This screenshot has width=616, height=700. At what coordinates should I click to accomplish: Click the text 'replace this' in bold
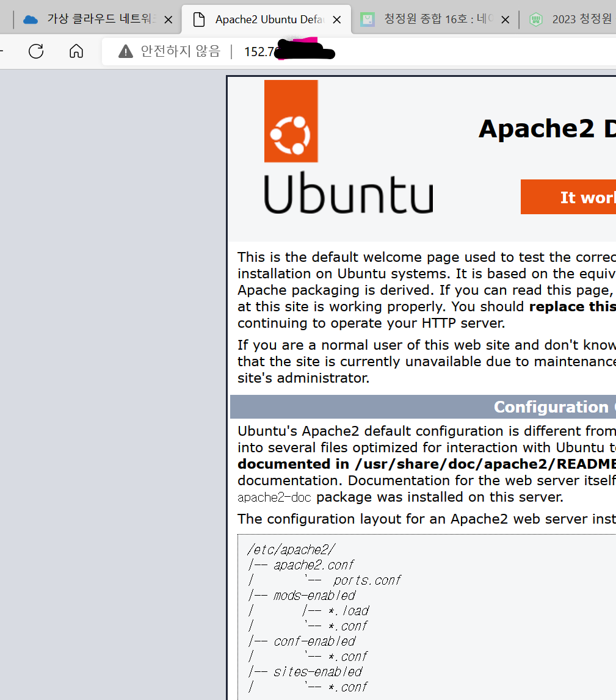pyautogui.click(x=572, y=307)
